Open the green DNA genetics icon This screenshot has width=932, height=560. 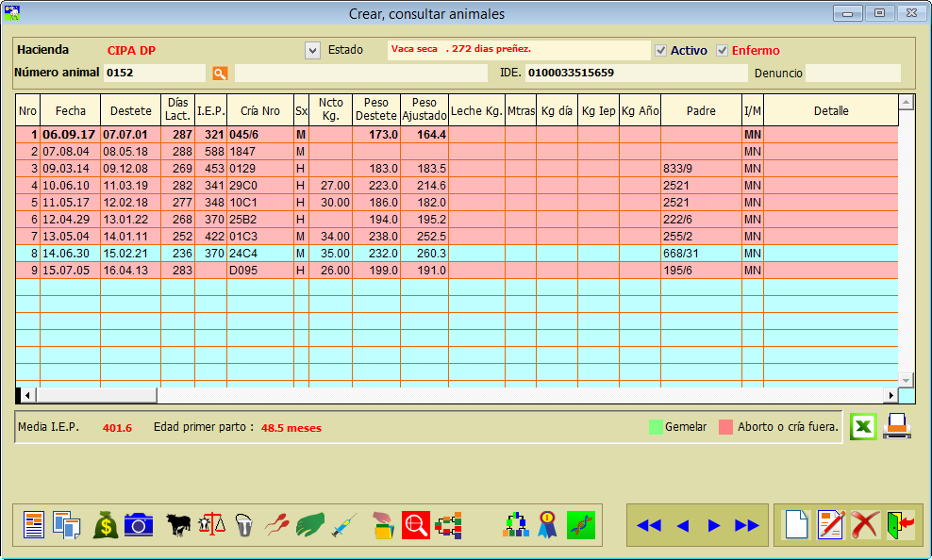[x=581, y=524]
